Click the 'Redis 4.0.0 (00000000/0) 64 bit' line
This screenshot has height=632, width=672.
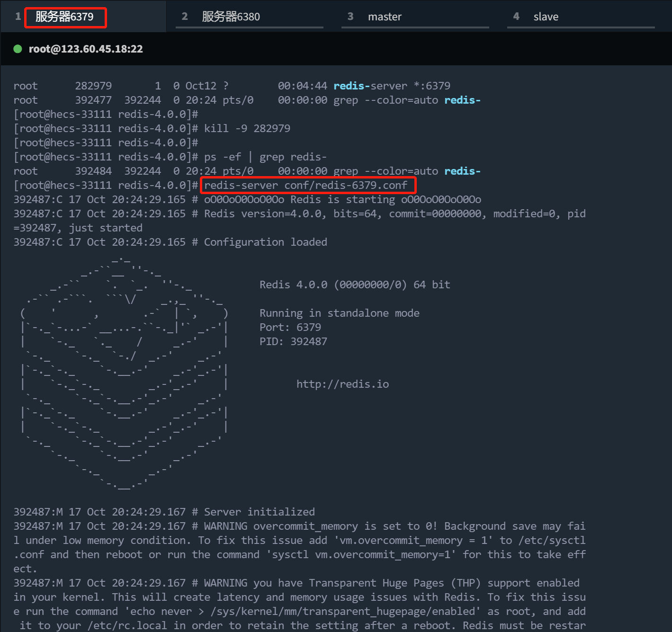pos(354,285)
